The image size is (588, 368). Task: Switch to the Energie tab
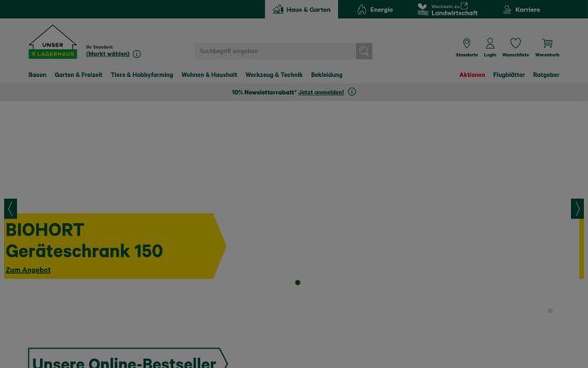click(x=375, y=9)
